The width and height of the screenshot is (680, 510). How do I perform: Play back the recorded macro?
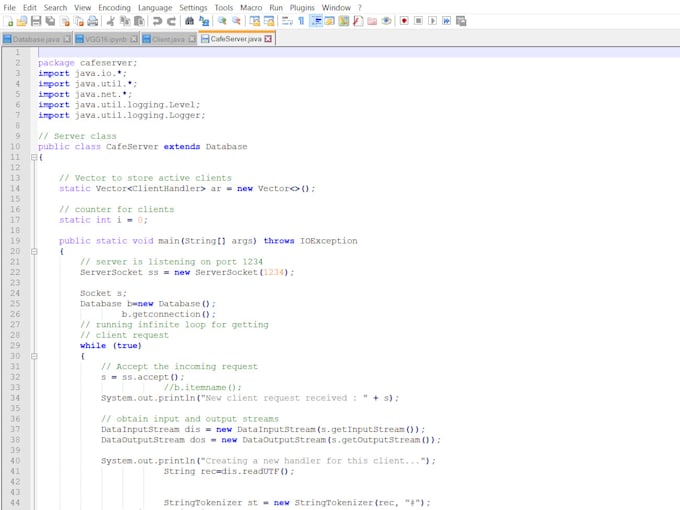tap(432, 21)
